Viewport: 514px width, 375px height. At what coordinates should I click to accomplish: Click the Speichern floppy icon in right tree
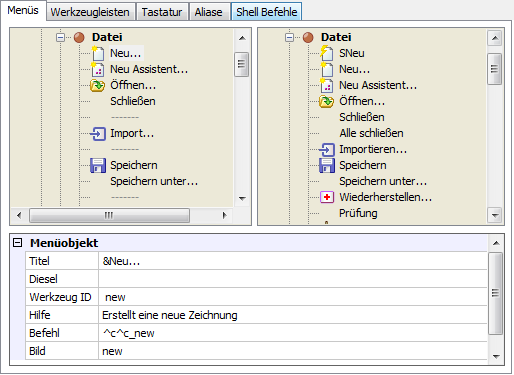[327, 165]
